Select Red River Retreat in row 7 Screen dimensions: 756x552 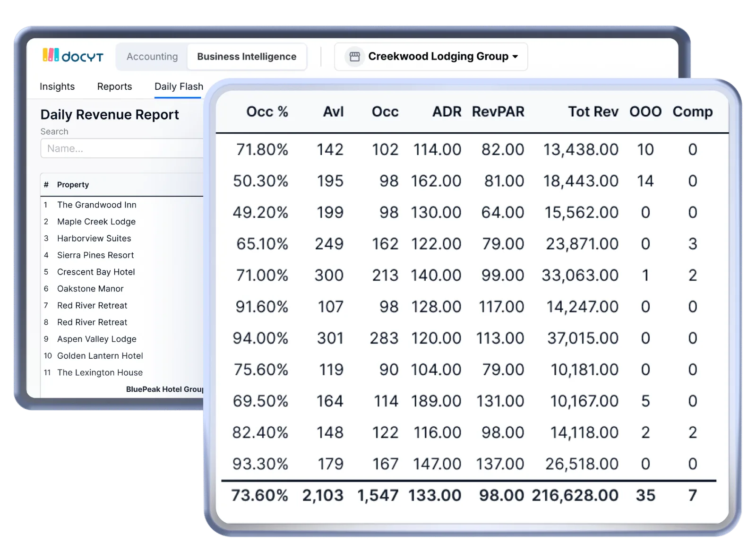(x=92, y=305)
